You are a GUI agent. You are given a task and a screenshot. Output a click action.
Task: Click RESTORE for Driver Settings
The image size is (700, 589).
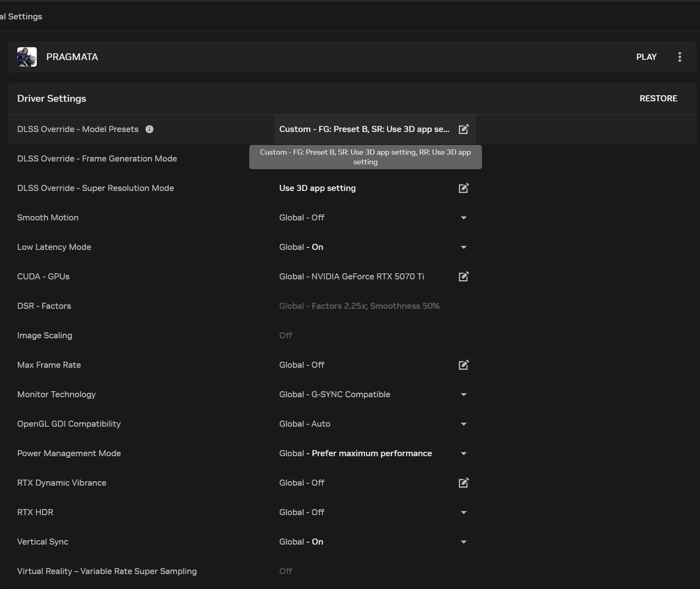pyautogui.click(x=658, y=99)
